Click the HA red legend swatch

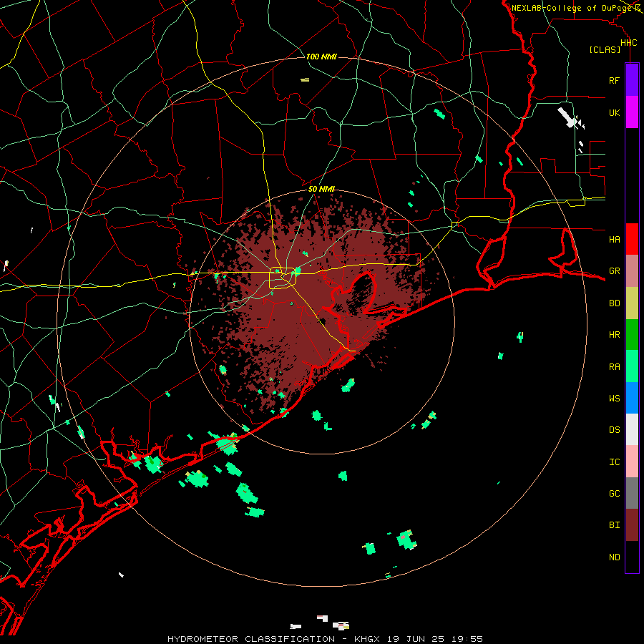(x=632, y=239)
